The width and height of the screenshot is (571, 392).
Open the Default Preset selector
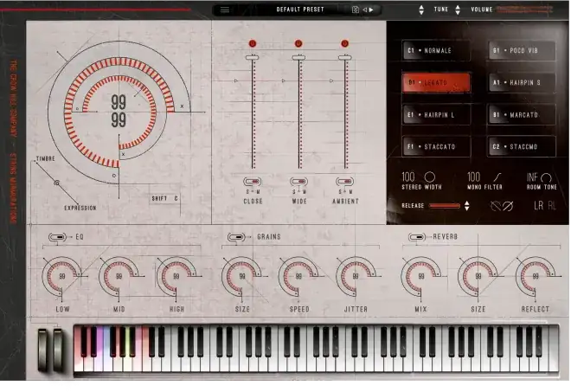[298, 10]
